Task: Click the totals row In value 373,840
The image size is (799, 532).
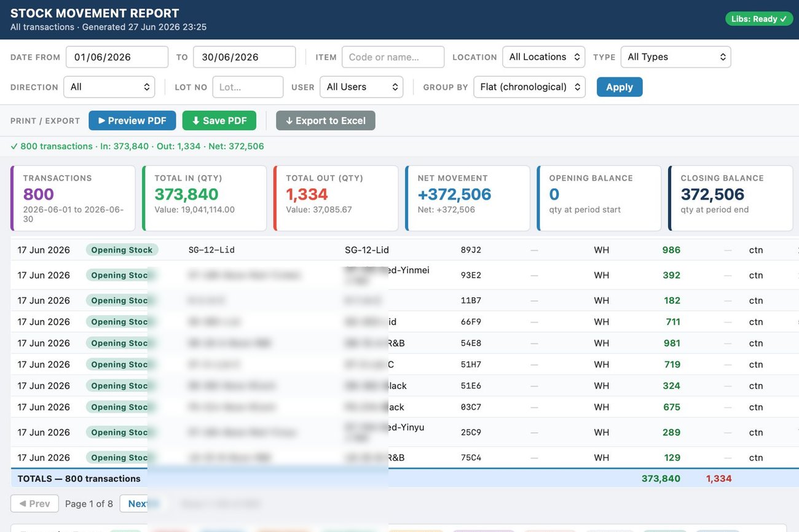Action: coord(661,479)
